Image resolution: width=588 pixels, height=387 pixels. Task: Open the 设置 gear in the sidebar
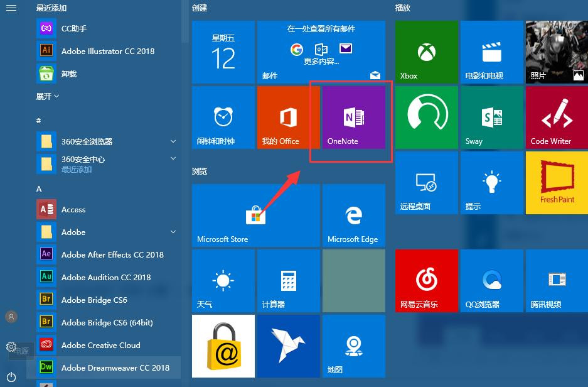pyautogui.click(x=11, y=346)
